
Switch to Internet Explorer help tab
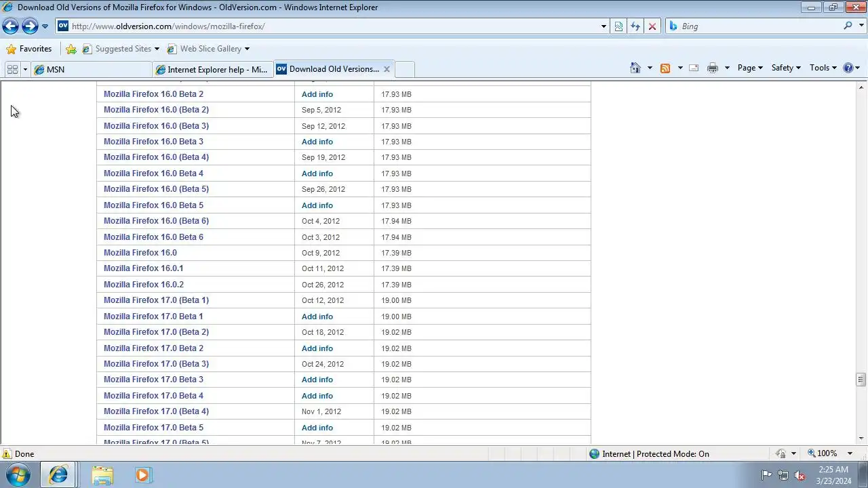[x=213, y=69]
